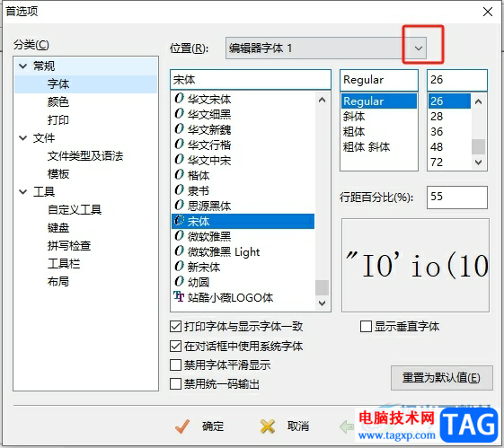Select font size 48
The width and height of the screenshot is (504, 448).
coord(437,147)
